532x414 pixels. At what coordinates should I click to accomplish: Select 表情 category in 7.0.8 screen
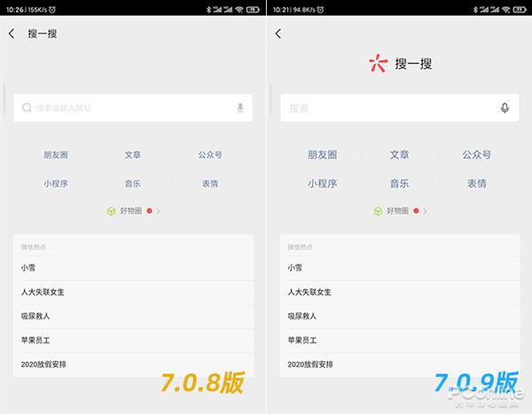[x=210, y=184]
